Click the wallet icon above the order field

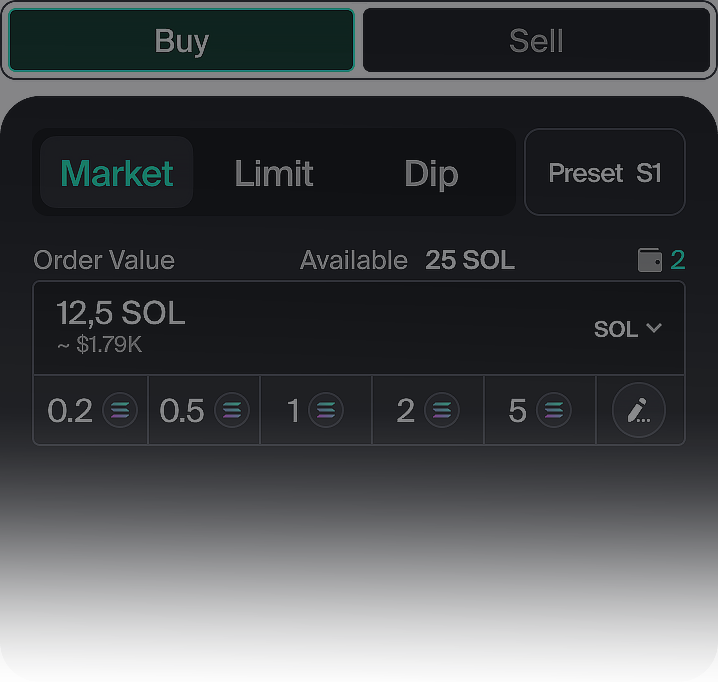[x=650, y=261]
